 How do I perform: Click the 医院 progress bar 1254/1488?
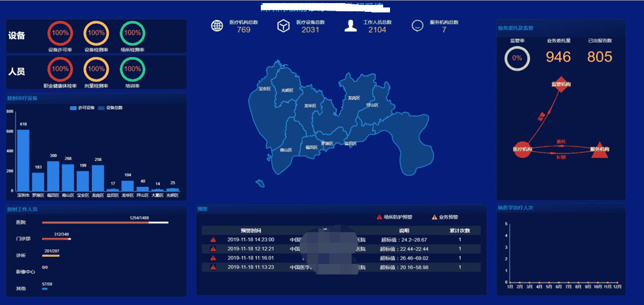pos(105,223)
